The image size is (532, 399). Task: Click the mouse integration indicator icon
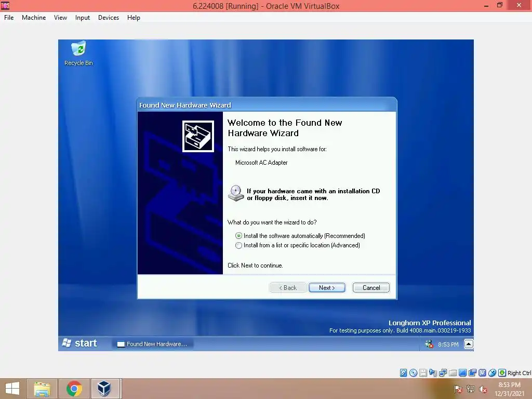[492, 373]
